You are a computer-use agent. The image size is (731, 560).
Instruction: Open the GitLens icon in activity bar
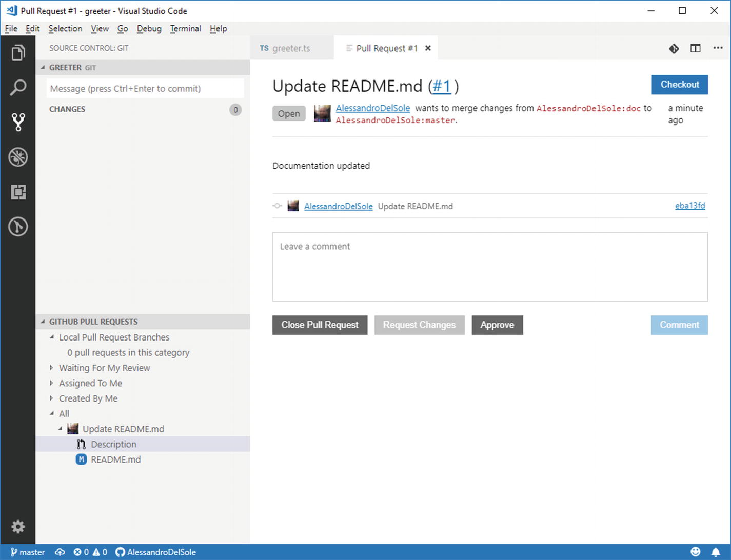point(18,227)
